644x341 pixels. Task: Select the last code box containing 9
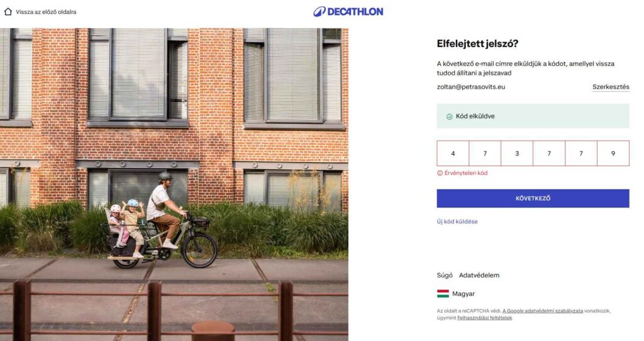(x=613, y=154)
